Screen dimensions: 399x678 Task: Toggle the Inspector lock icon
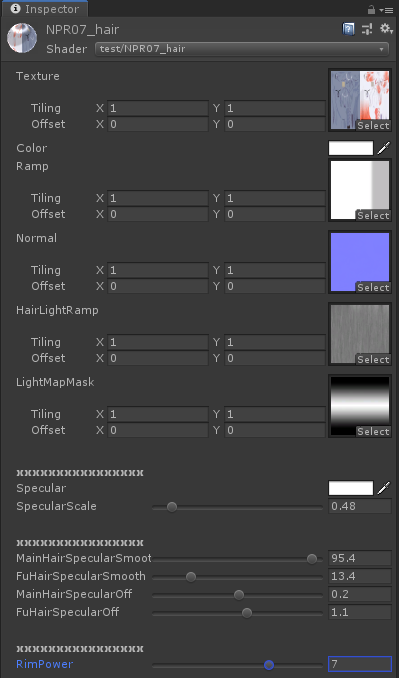click(x=371, y=9)
